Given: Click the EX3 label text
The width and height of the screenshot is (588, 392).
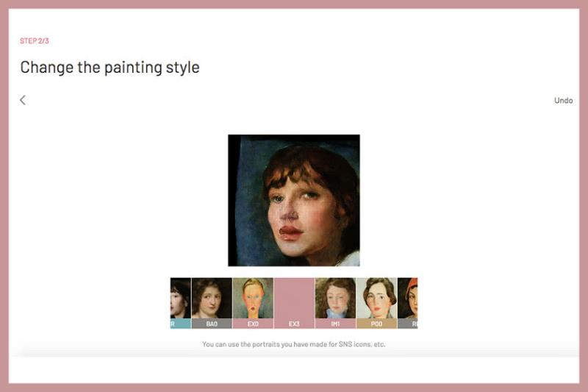Looking at the screenshot, I should click(x=294, y=324).
